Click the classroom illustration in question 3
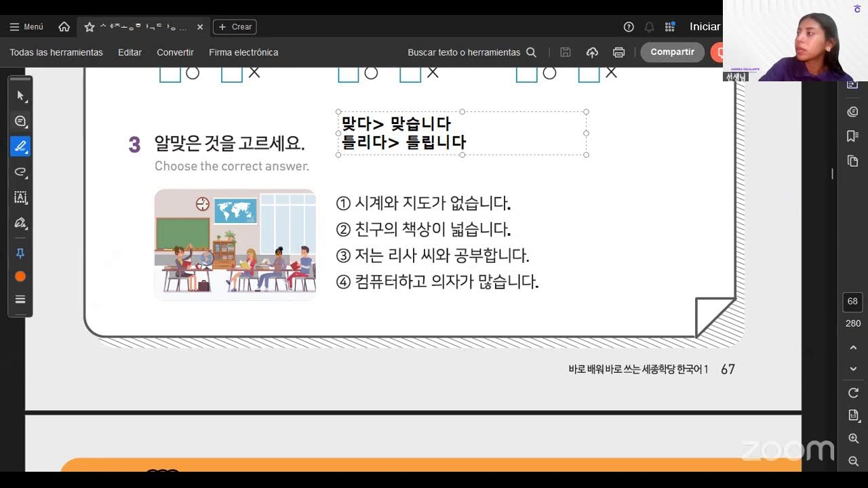868x488 pixels. (x=235, y=245)
